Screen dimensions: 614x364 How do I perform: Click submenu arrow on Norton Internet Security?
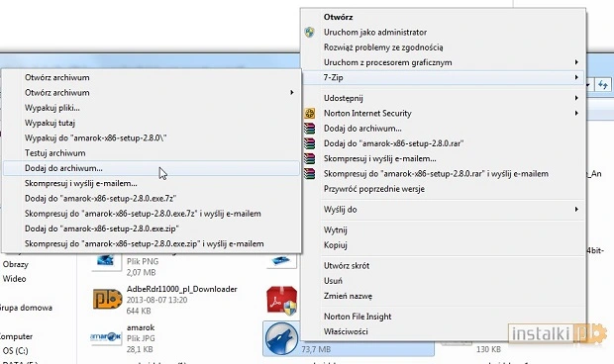576,113
